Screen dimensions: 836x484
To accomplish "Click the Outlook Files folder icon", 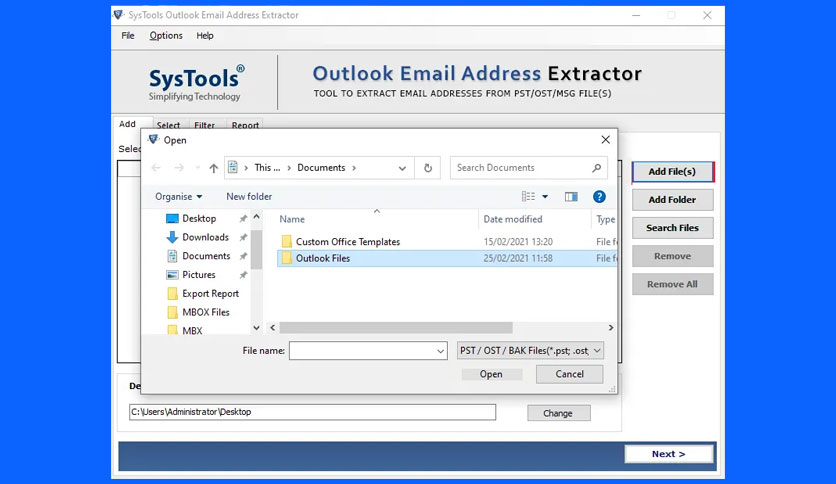I will pos(287,258).
